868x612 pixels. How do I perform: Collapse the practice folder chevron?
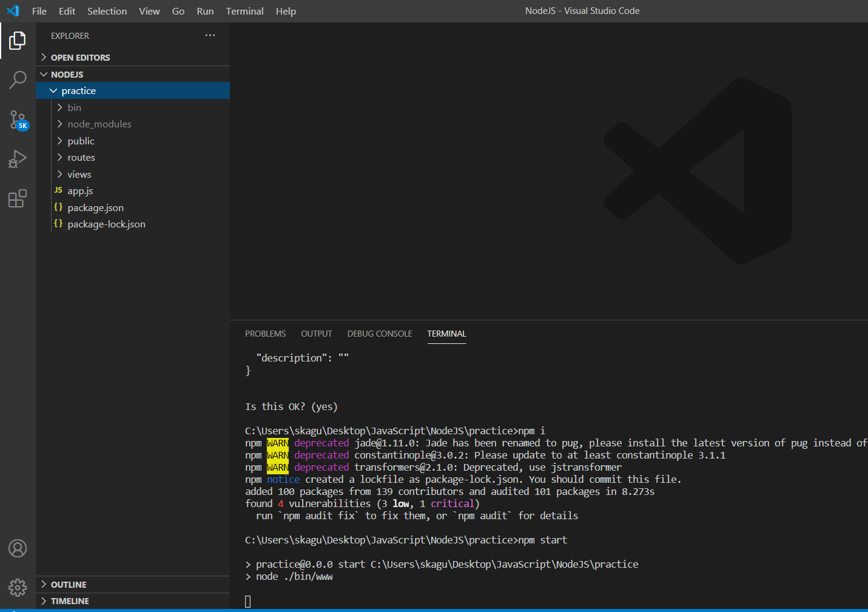53,91
